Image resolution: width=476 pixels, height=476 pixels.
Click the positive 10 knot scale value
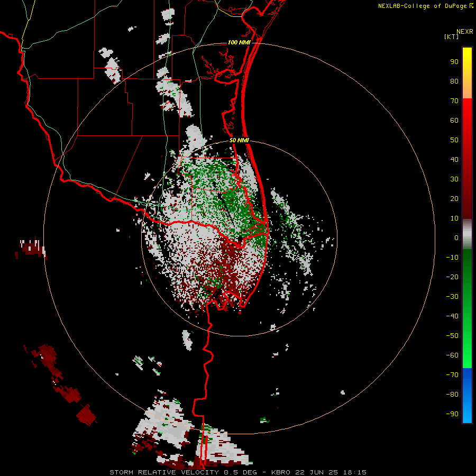click(454, 218)
